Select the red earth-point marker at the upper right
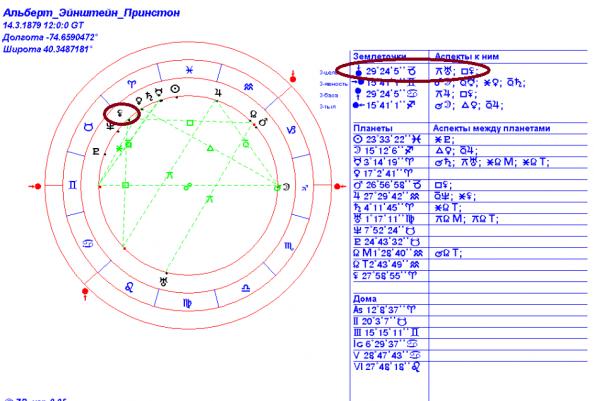594x401 pixels. pos(292,77)
